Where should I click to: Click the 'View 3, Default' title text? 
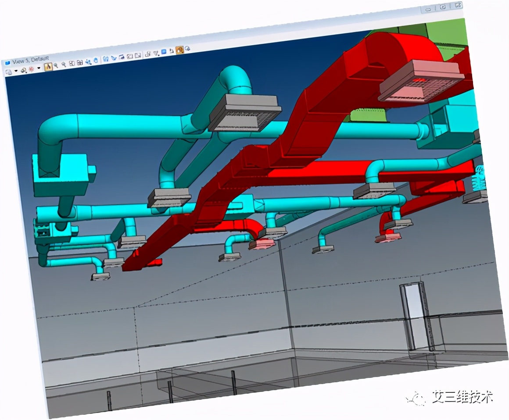pos(31,60)
